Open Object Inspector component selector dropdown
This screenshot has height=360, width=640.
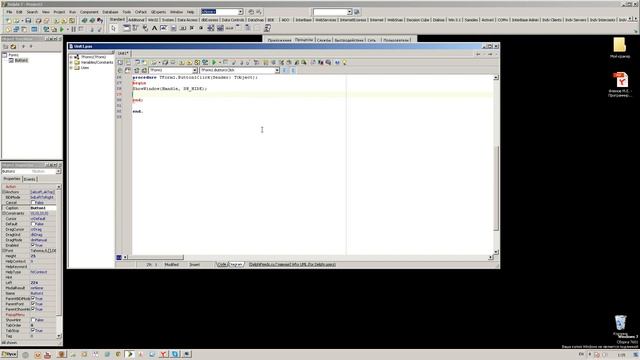58,171
